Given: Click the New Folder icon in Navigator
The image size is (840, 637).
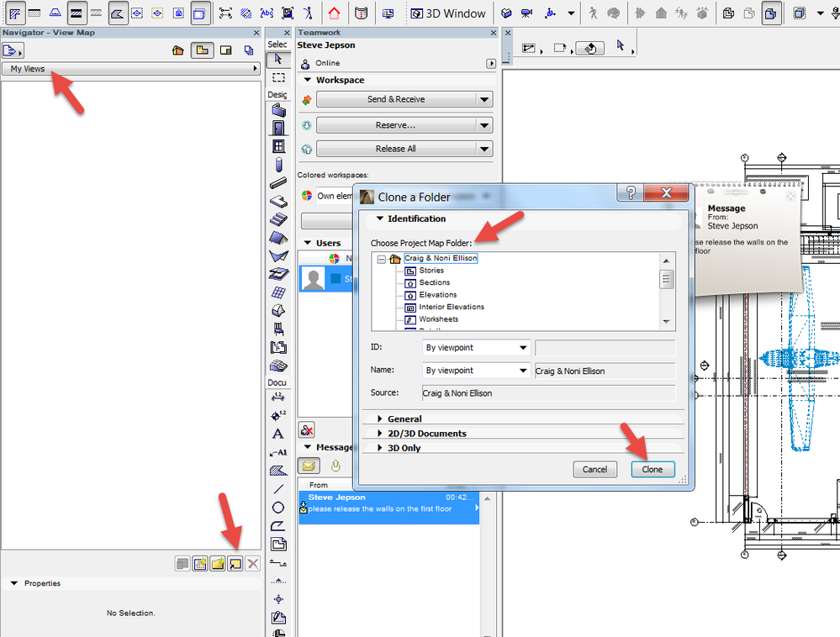Looking at the screenshot, I should pyautogui.click(x=218, y=564).
